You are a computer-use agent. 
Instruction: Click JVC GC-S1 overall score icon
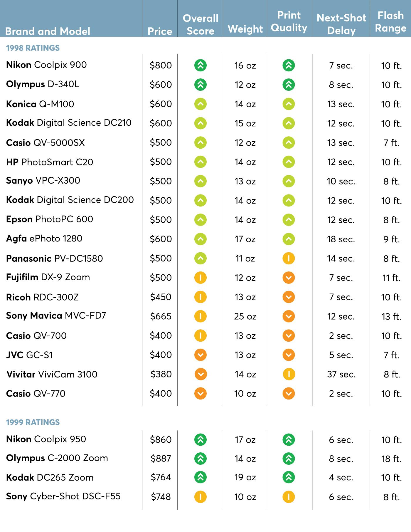(201, 355)
